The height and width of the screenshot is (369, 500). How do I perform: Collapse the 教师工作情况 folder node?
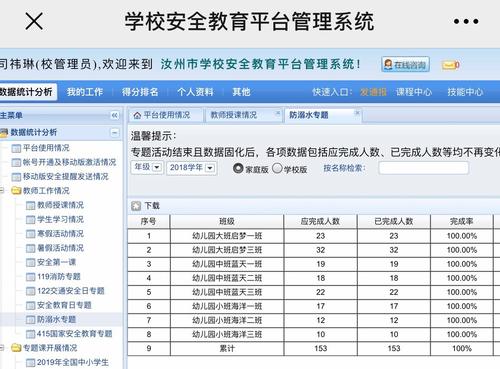click(x=2, y=191)
